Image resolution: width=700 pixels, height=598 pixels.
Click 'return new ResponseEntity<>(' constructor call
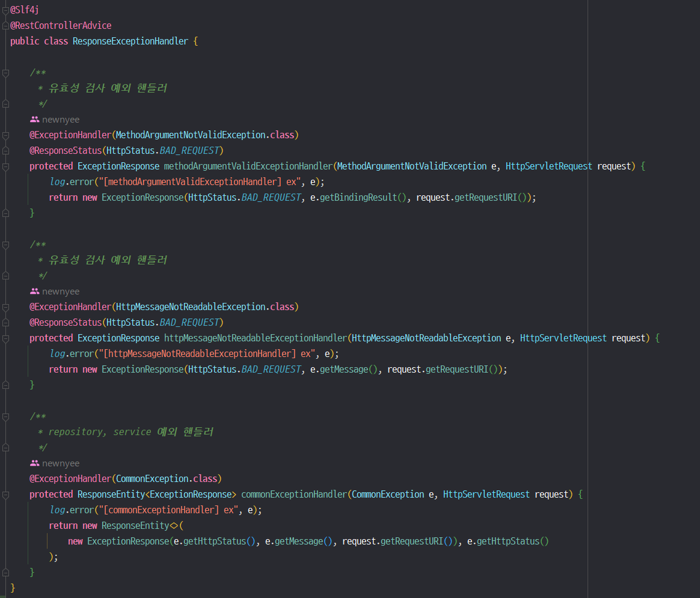click(116, 525)
